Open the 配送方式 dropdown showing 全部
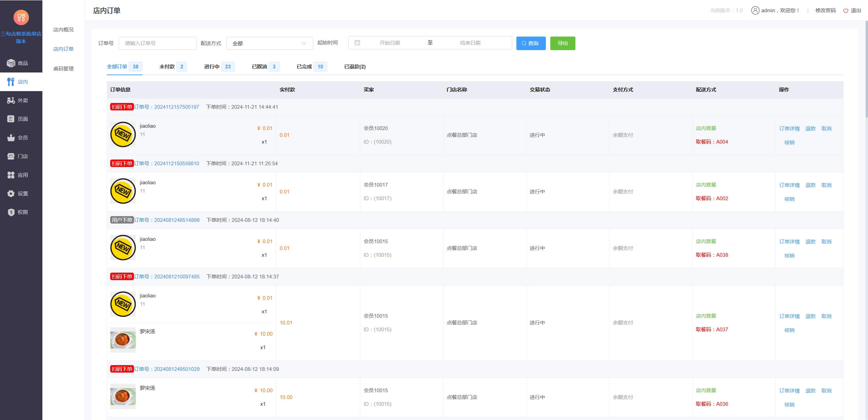The image size is (868, 420). [269, 43]
